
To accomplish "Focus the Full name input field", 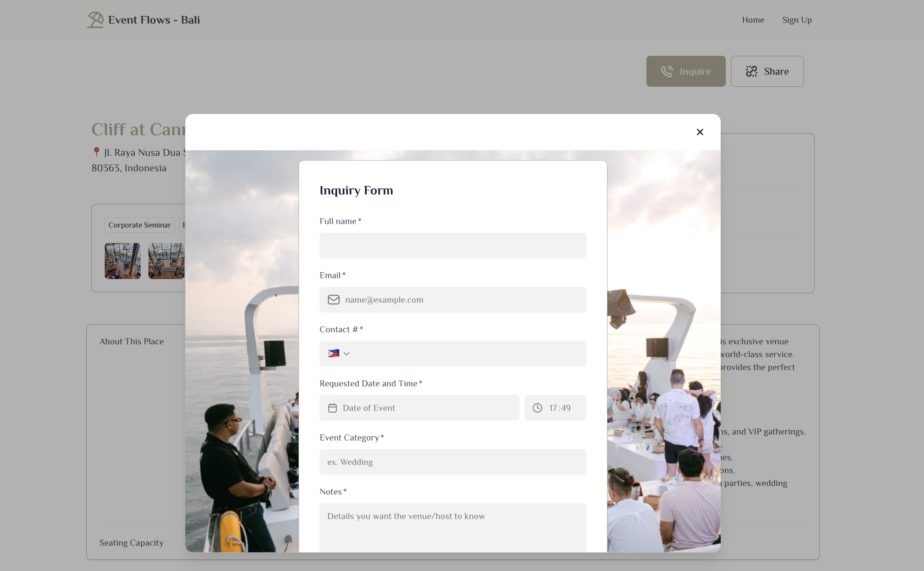I will [x=453, y=246].
